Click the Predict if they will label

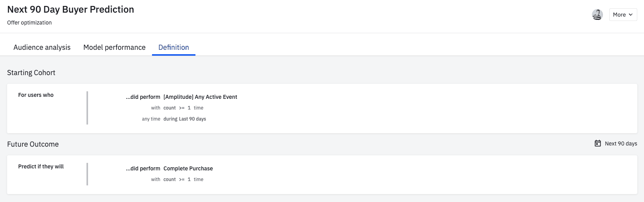point(41,166)
